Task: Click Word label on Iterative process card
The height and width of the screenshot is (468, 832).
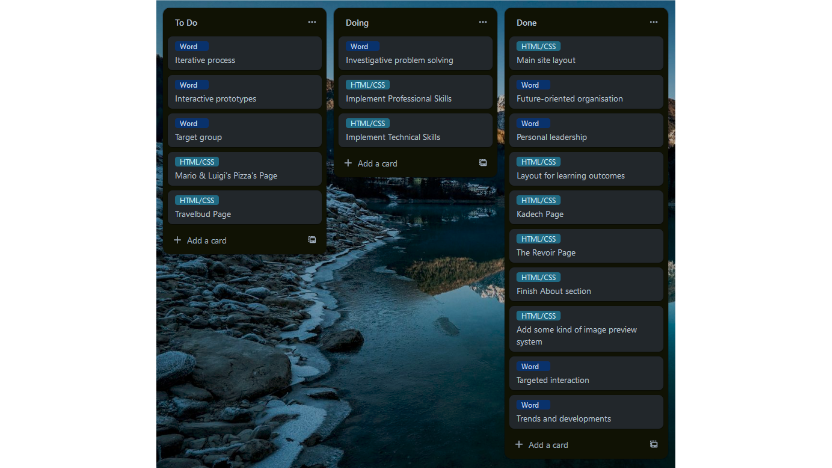Action: point(192,46)
